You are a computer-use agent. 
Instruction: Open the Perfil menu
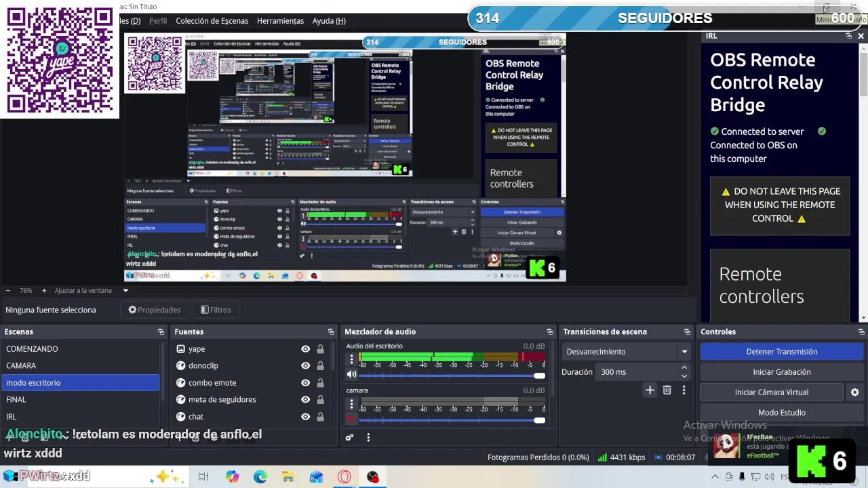158,21
